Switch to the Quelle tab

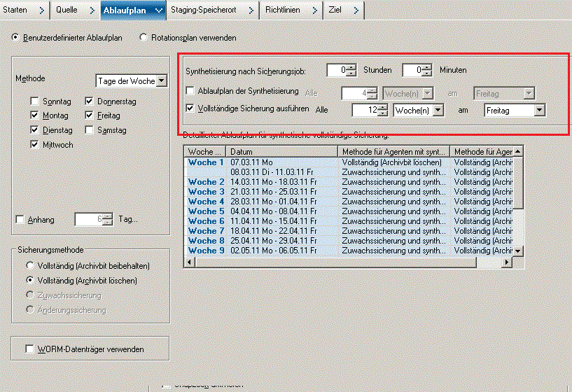pos(66,9)
